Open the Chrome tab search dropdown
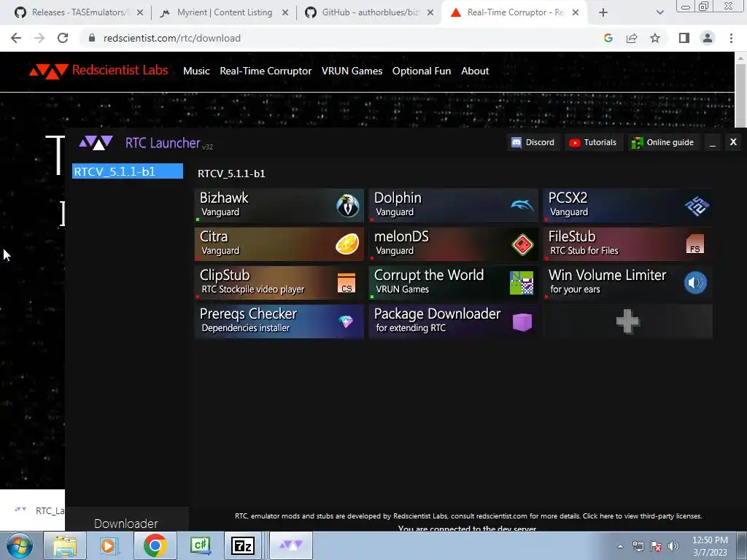Screen dimensions: 747x560 (659, 12)
